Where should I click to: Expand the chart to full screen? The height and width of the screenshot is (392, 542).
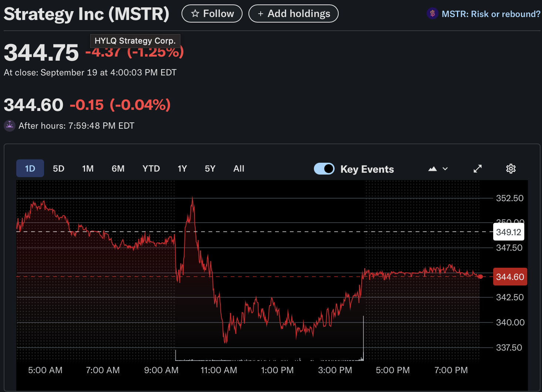(478, 169)
